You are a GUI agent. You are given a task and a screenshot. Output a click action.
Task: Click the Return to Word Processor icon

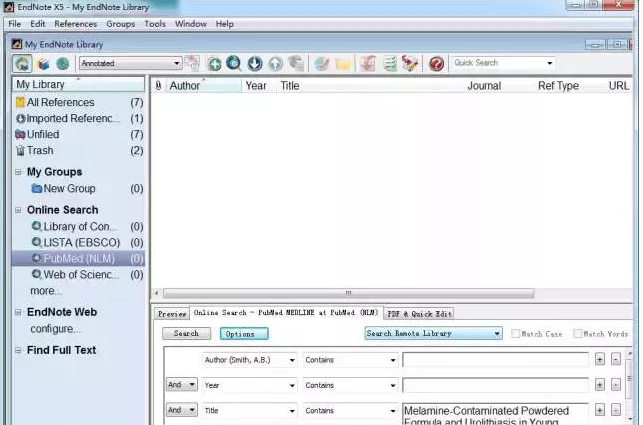point(410,64)
